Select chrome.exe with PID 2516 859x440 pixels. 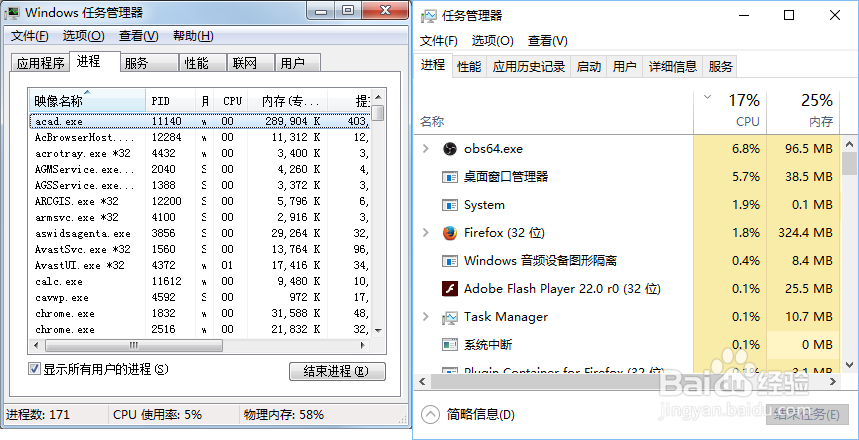click(x=199, y=329)
